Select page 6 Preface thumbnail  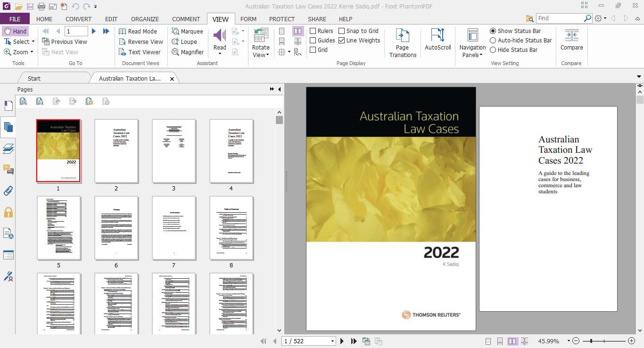[116, 228]
